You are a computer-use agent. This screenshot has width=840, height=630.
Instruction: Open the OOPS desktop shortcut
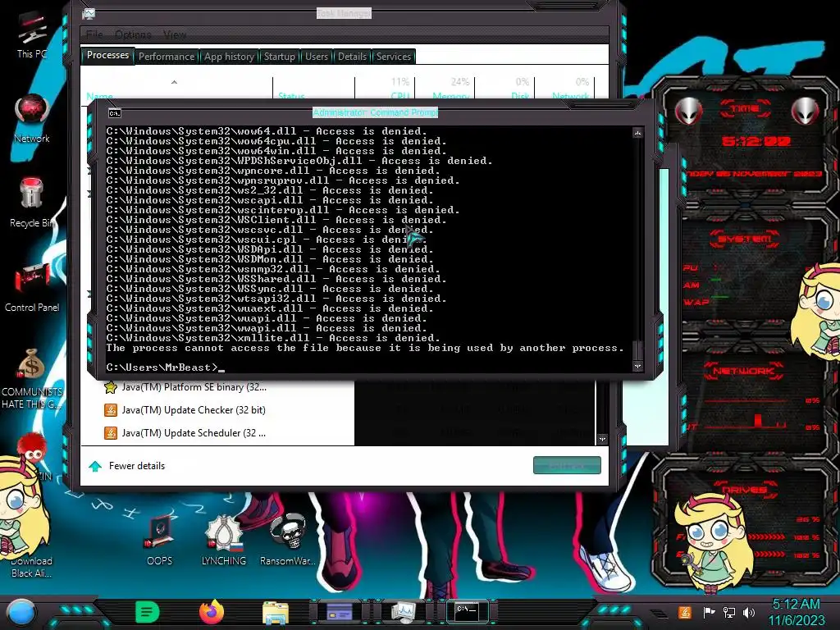coord(160,540)
